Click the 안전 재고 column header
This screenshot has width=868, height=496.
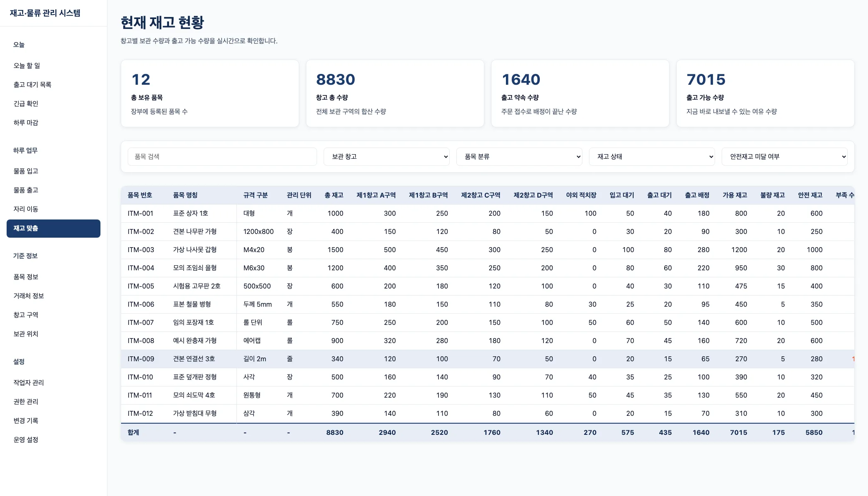[810, 195]
